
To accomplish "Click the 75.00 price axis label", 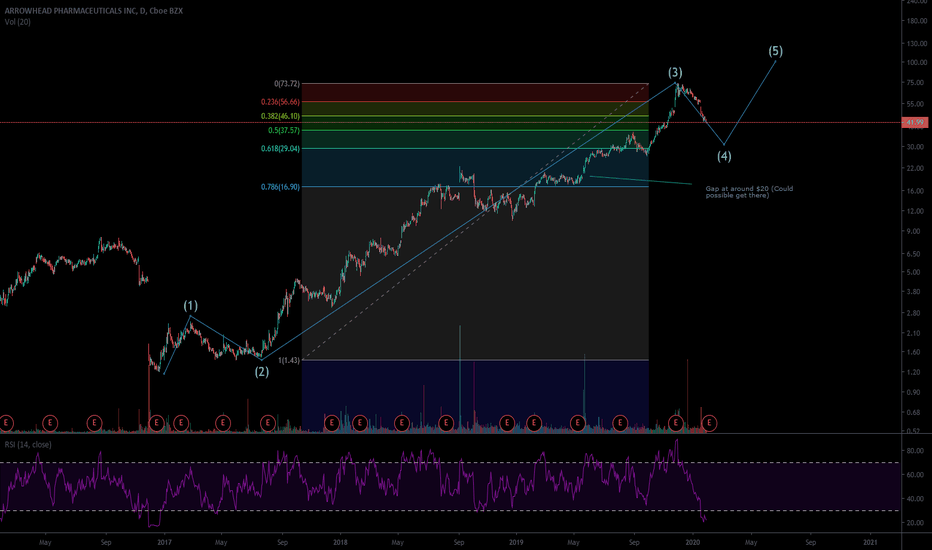I will [x=917, y=83].
